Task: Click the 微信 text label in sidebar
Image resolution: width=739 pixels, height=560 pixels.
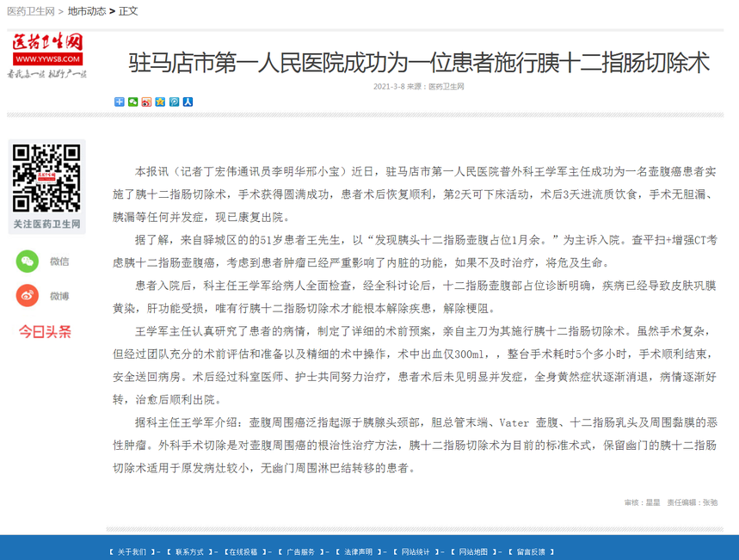Action: click(60, 262)
